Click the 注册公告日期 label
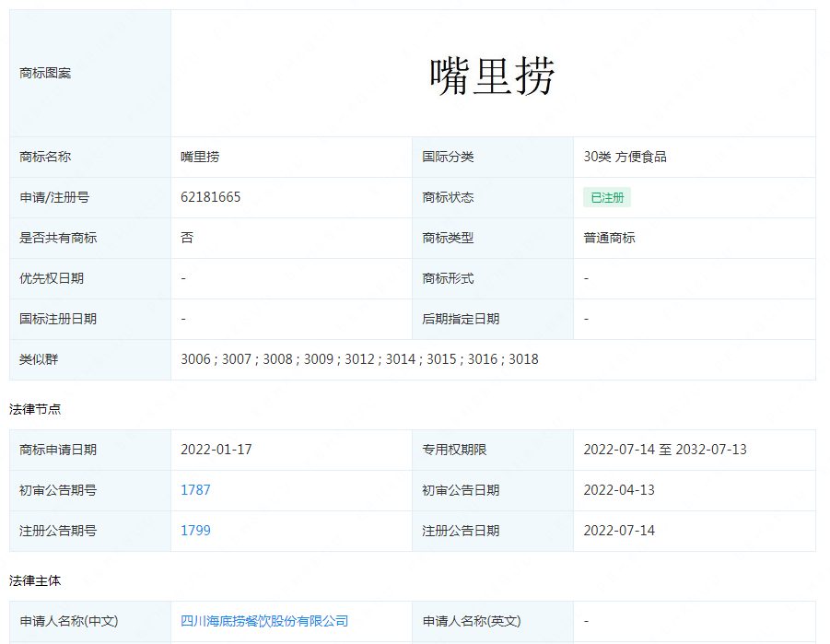 [461, 531]
